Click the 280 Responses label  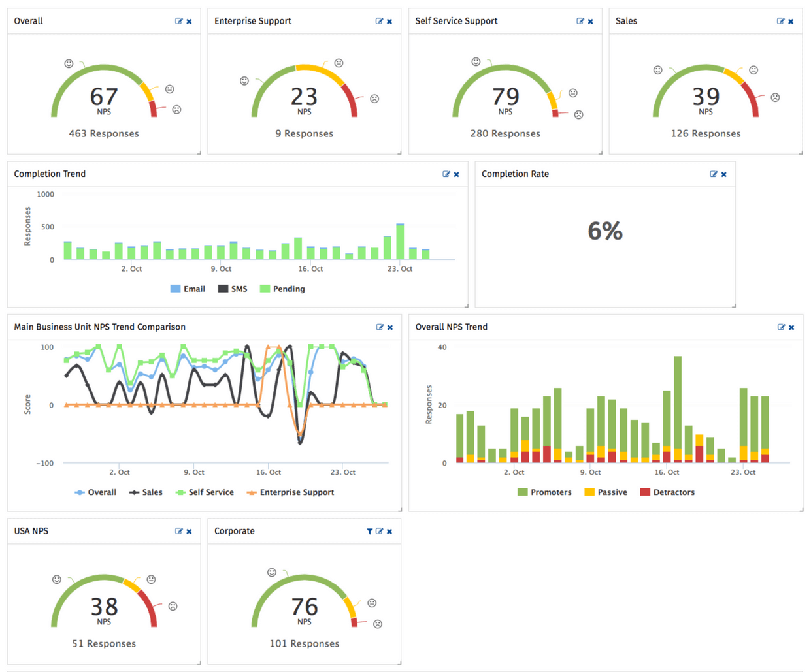coord(505,134)
